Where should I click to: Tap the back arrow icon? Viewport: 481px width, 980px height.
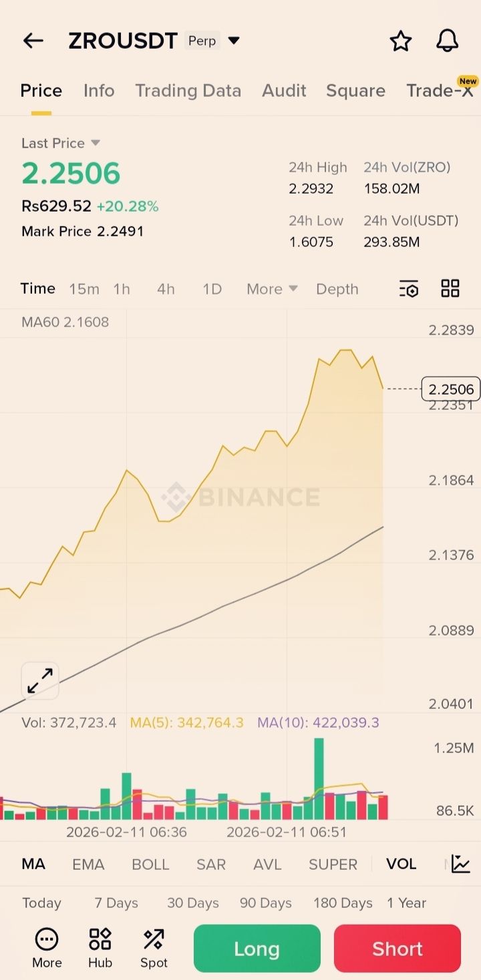pos(33,41)
